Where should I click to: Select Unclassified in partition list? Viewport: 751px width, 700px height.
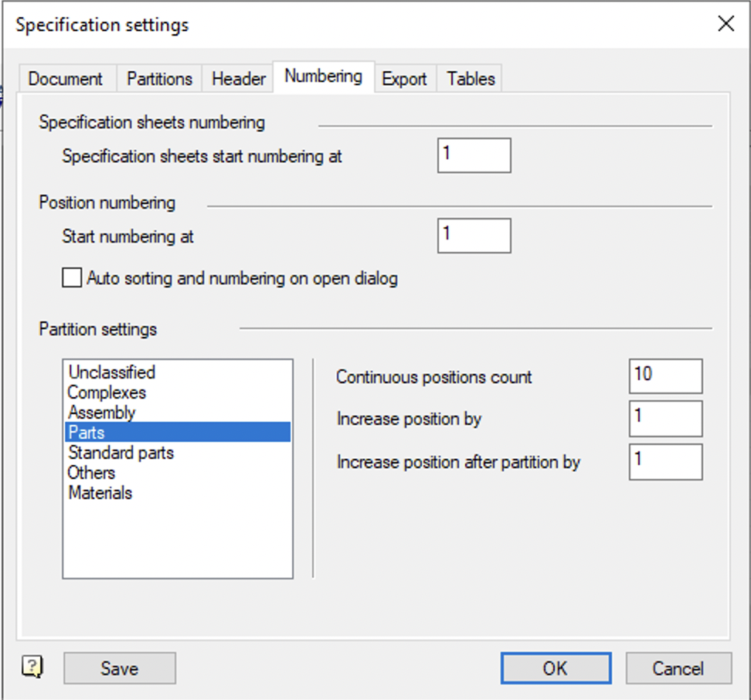click(112, 372)
